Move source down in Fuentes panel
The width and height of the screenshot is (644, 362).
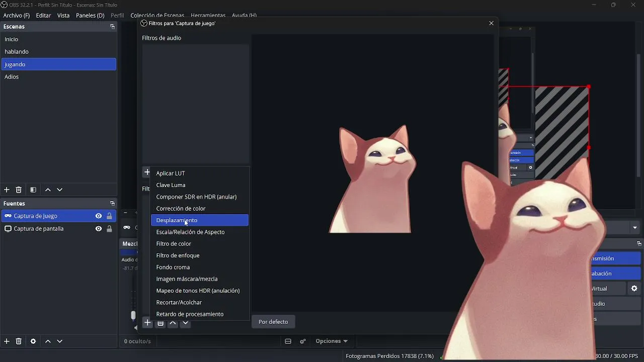pyautogui.click(x=60, y=341)
